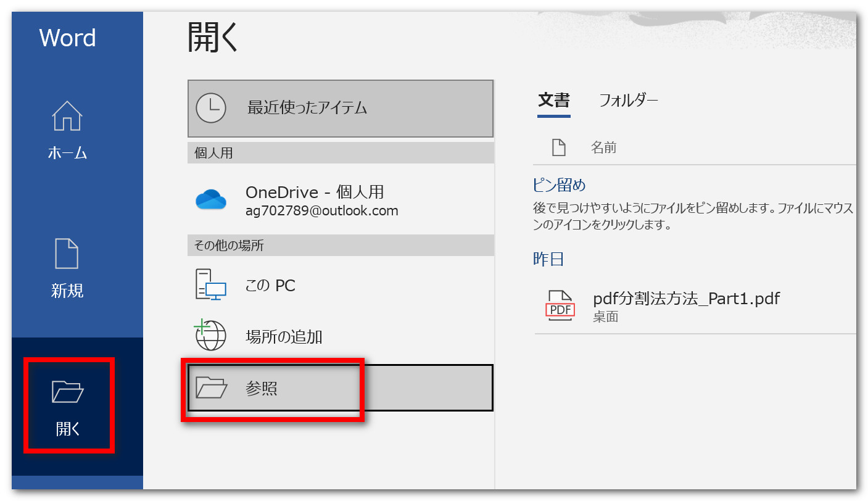This screenshot has height=501, width=868.
Task: Click the 昨日 group heading
Action: click(x=548, y=259)
